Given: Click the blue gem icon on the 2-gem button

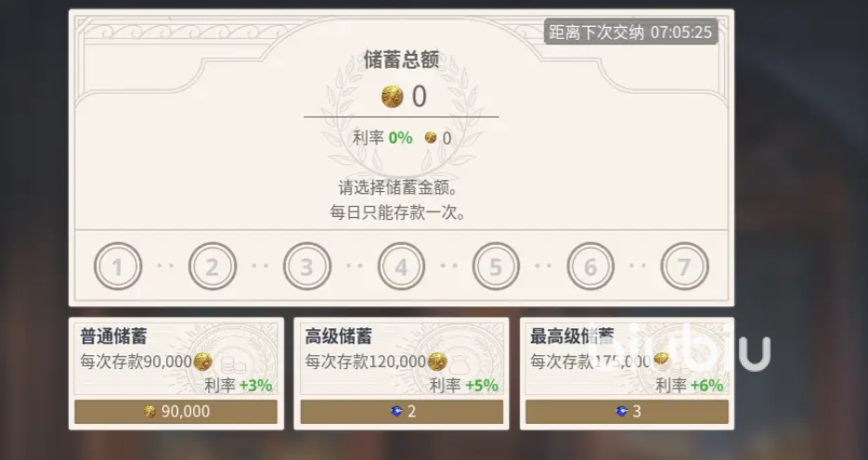Looking at the screenshot, I should (x=396, y=412).
